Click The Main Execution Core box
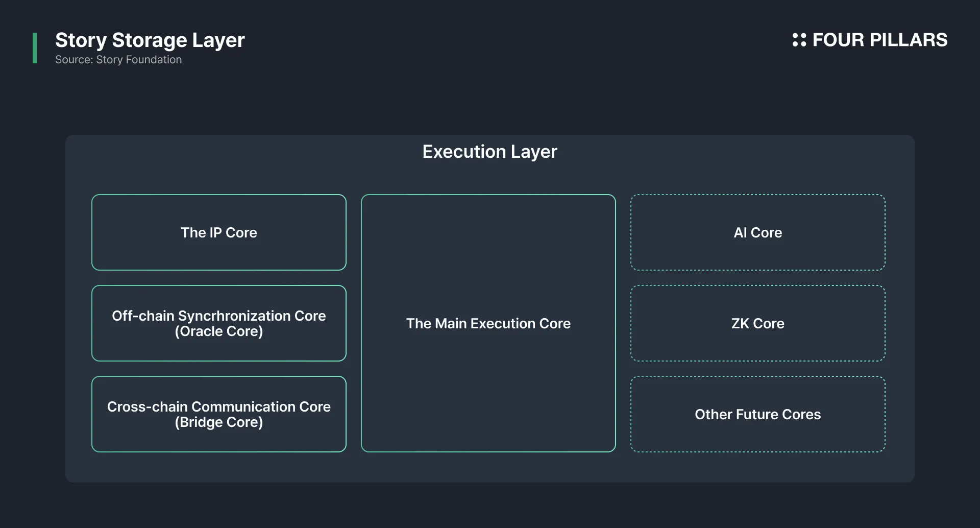980x528 pixels. click(488, 323)
